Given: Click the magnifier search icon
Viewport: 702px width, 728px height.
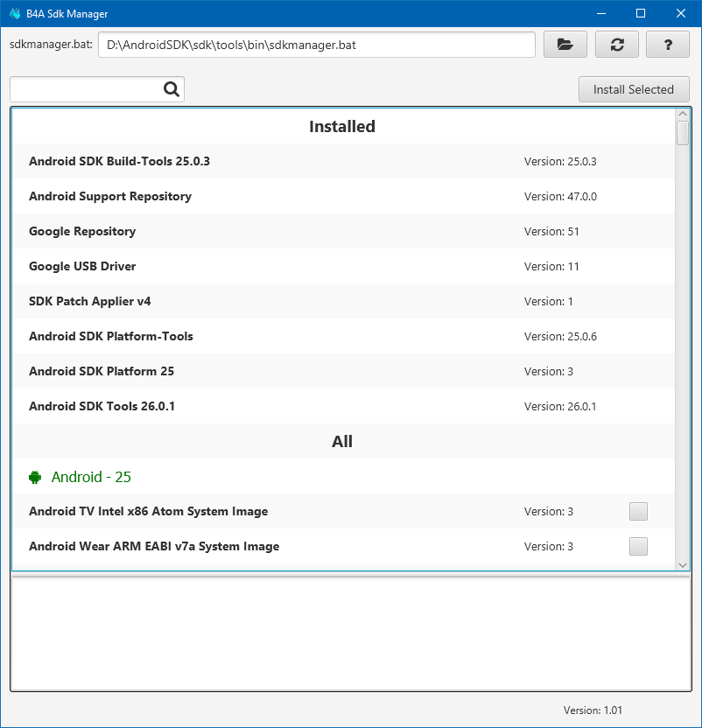Looking at the screenshot, I should coord(172,88).
